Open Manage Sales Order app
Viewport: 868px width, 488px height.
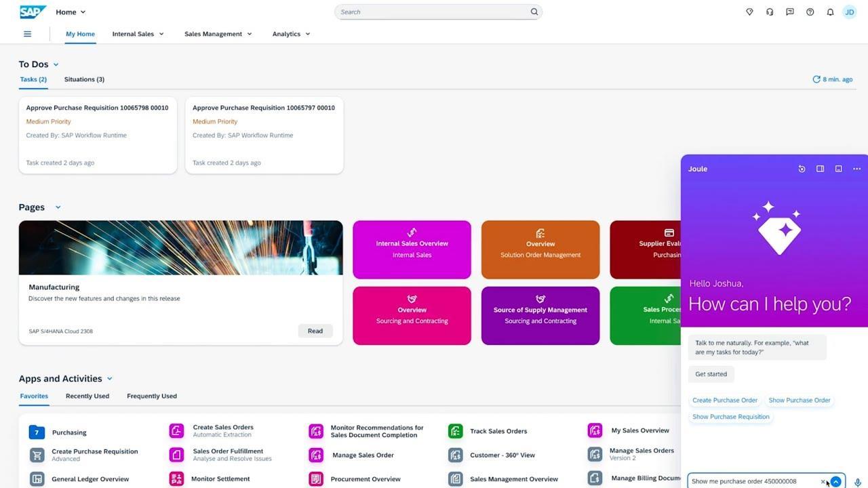click(x=351, y=455)
